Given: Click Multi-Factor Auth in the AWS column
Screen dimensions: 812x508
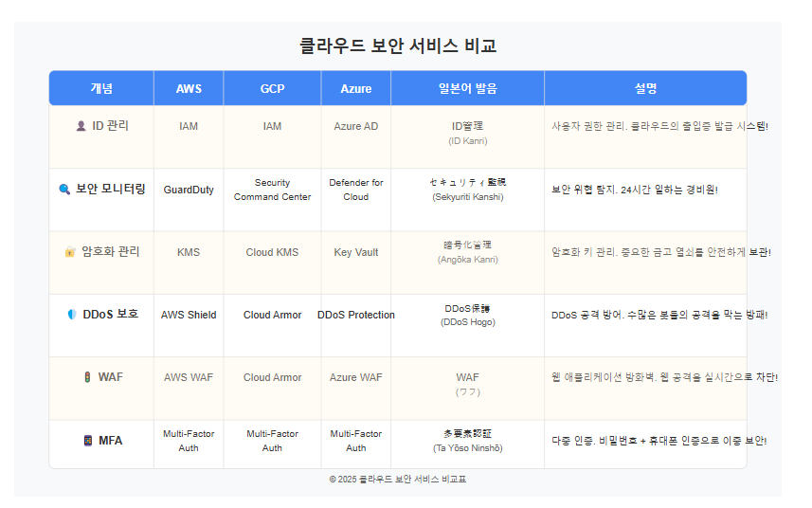Looking at the screenshot, I should click(189, 441).
